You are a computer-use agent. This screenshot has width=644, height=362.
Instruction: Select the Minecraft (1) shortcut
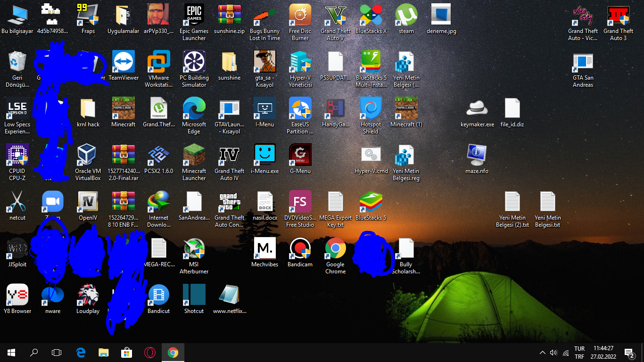pos(406,113)
